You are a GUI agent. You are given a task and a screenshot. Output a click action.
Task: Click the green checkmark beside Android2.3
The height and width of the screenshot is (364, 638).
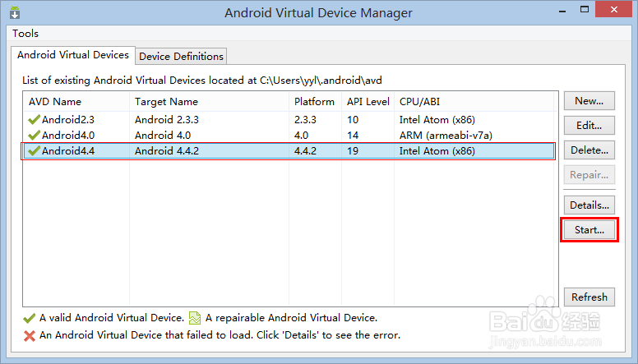coord(34,120)
